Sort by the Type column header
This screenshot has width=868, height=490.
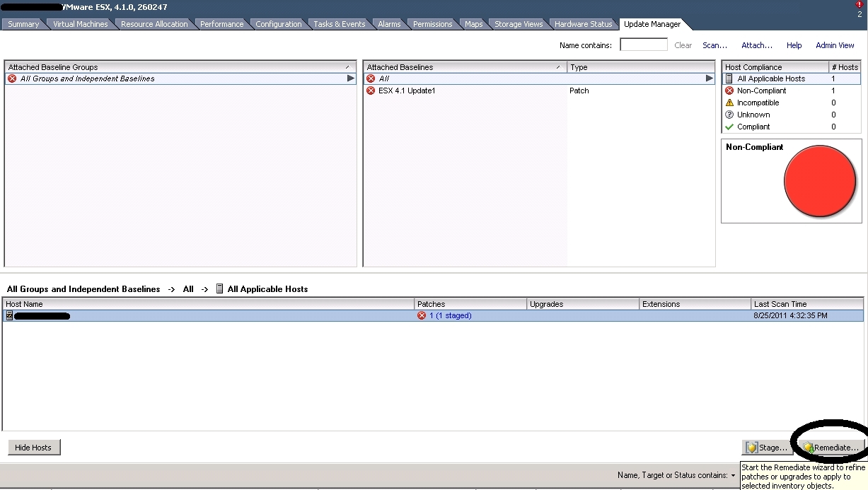pyautogui.click(x=641, y=67)
